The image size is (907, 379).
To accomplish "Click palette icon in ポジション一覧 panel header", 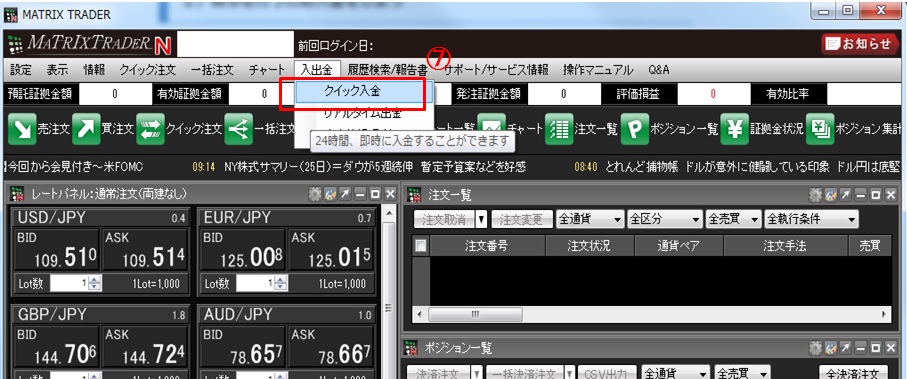I will (x=830, y=348).
